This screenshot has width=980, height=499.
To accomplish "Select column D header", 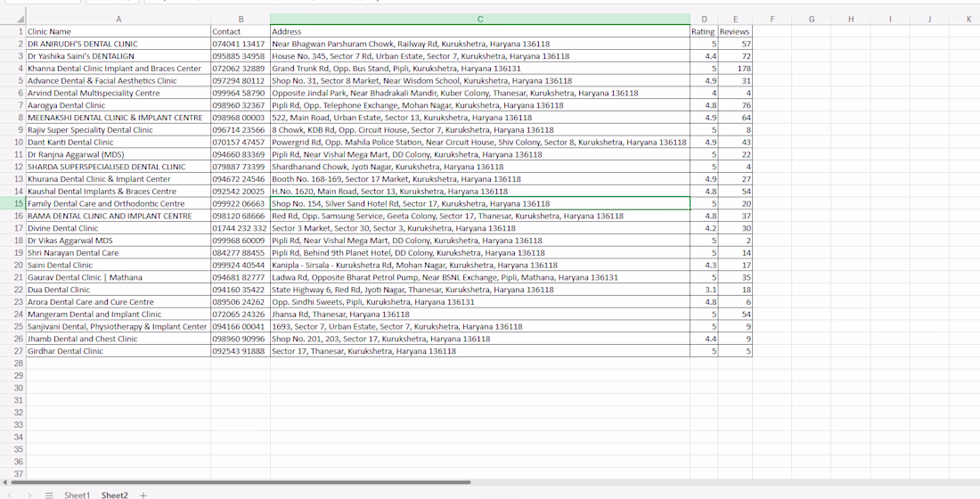I will coord(704,20).
